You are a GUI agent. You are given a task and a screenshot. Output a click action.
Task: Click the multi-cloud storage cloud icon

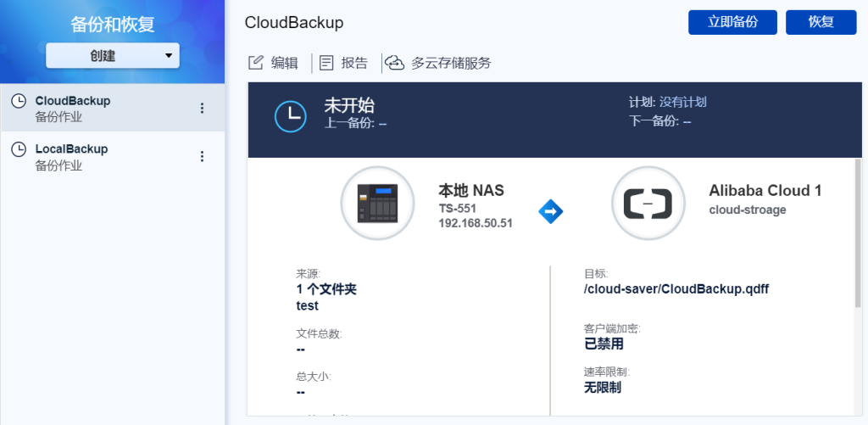(394, 63)
